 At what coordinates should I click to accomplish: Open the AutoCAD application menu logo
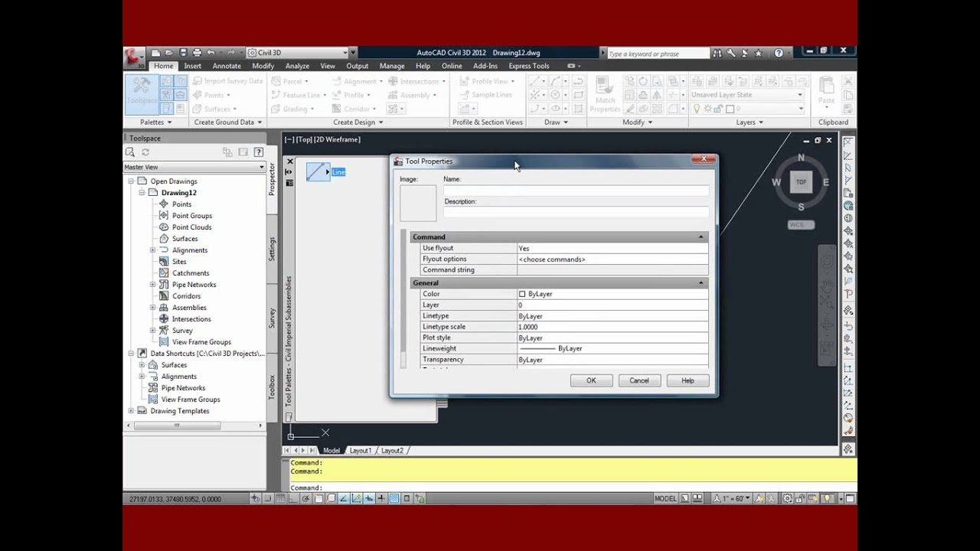[x=133, y=57]
